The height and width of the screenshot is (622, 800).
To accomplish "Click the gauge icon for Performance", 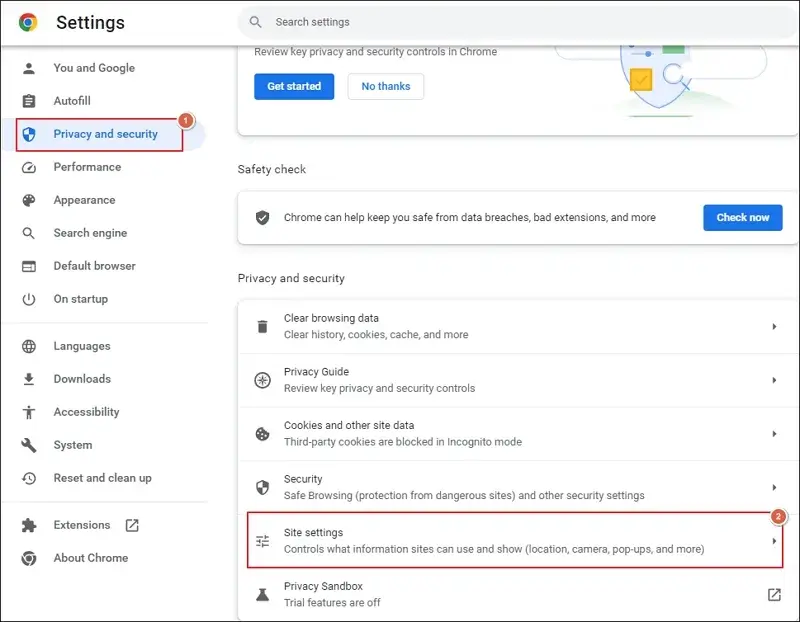I will click(29, 167).
